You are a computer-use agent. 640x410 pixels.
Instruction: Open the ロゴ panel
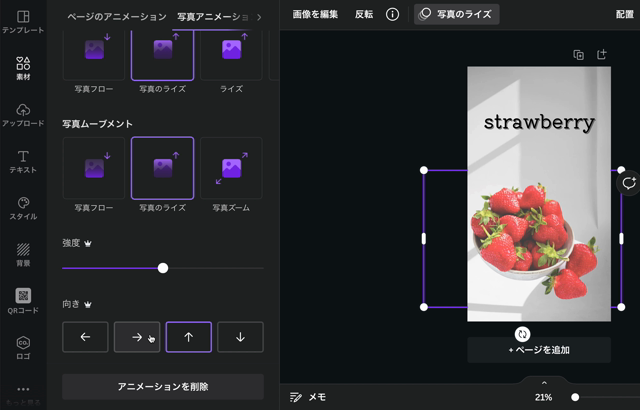coord(23,348)
